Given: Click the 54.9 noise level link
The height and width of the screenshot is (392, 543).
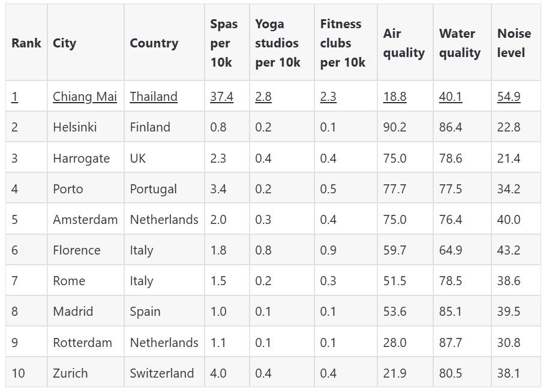Looking at the screenshot, I should [x=508, y=97].
